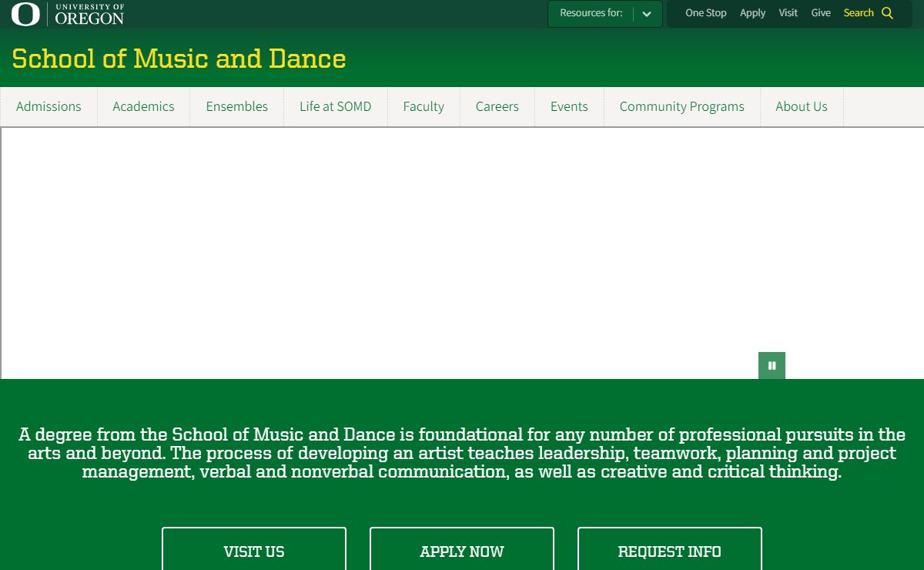Screen dimensions: 924x570
Task: Click the degree description paragraph text
Action: click(x=462, y=453)
